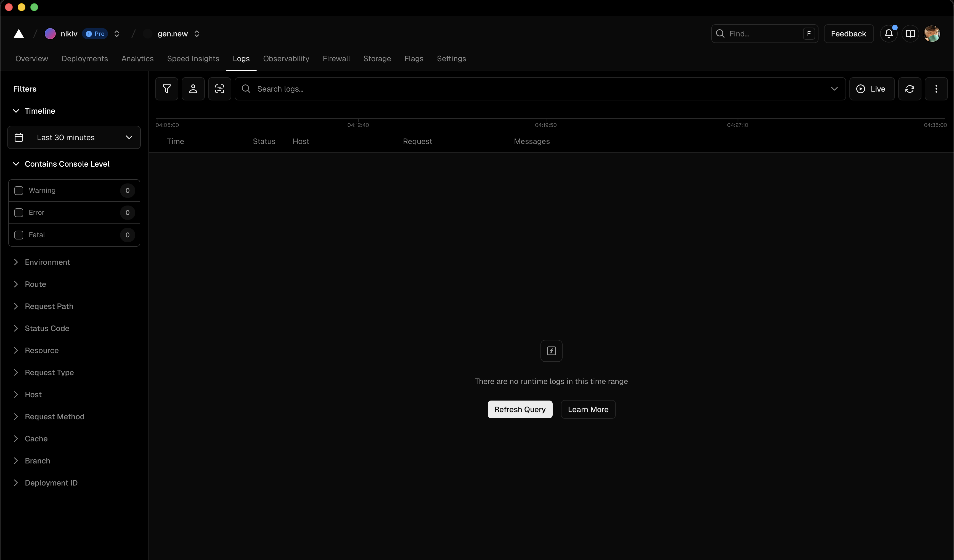
Task: Click the Request column header
Action: coord(417,142)
